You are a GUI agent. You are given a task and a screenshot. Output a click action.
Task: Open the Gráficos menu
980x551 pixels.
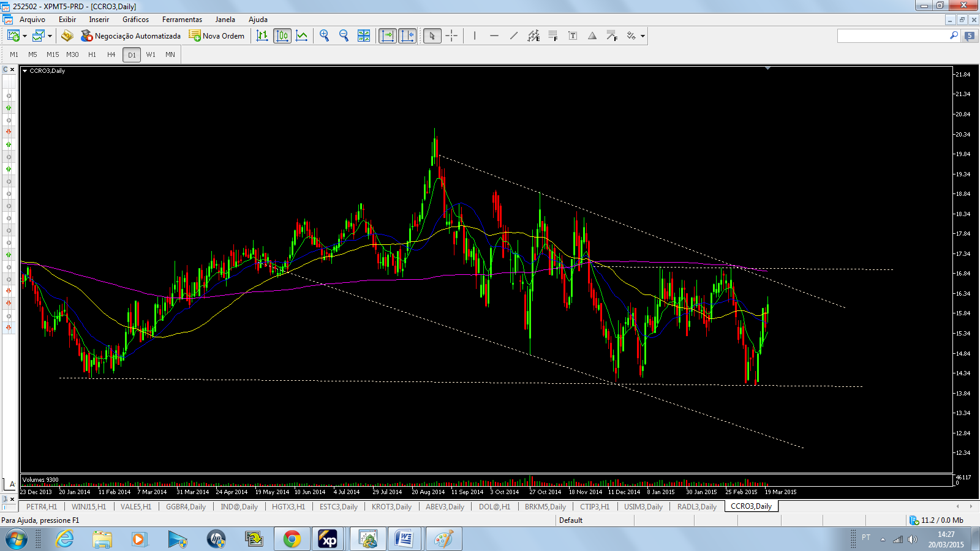pyautogui.click(x=135, y=20)
